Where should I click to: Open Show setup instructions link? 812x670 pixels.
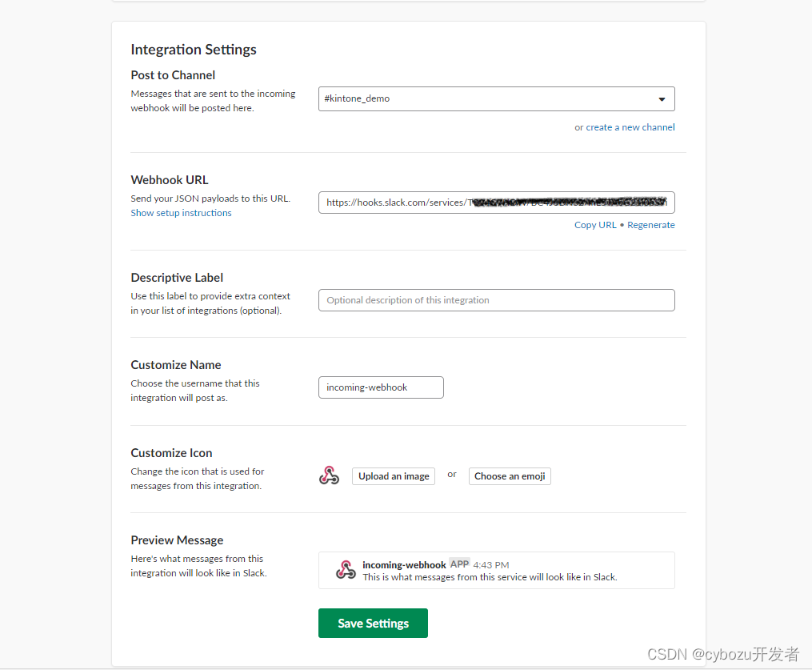click(181, 213)
